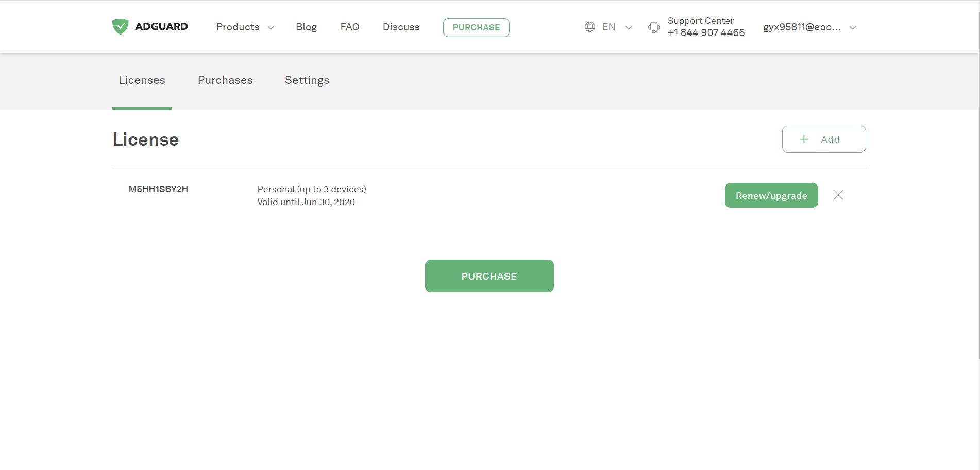This screenshot has height=470, width=980.
Task: Click the AdGuard shield logo icon
Action: coord(120,27)
